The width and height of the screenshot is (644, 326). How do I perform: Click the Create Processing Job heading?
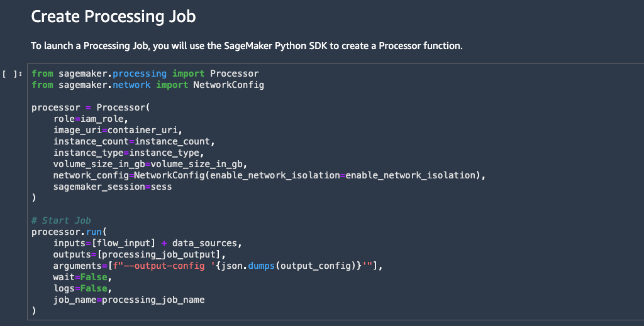pyautogui.click(x=113, y=17)
